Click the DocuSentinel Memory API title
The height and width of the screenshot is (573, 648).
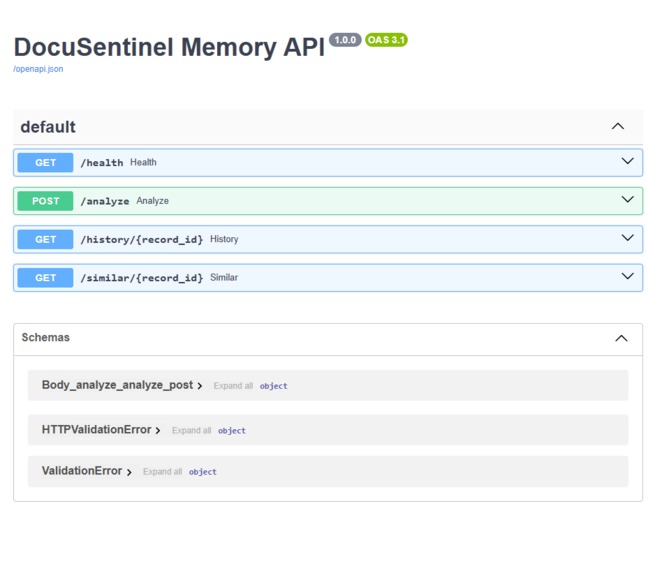[169, 47]
